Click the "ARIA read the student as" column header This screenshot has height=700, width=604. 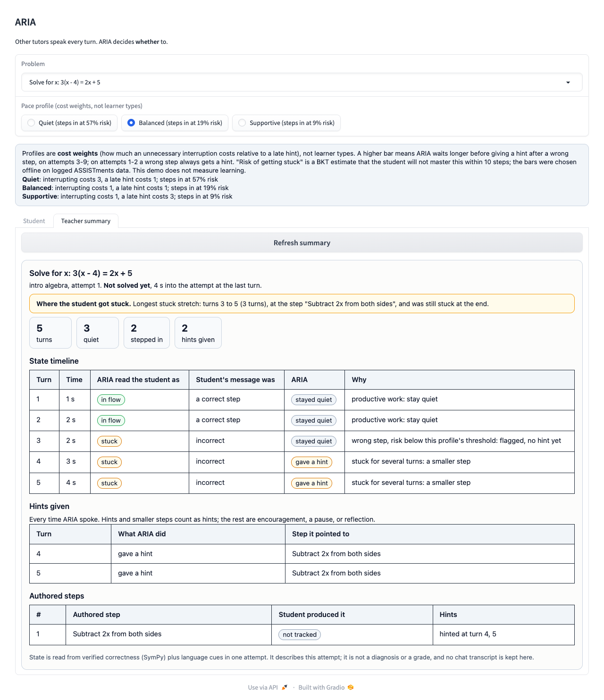(140, 380)
